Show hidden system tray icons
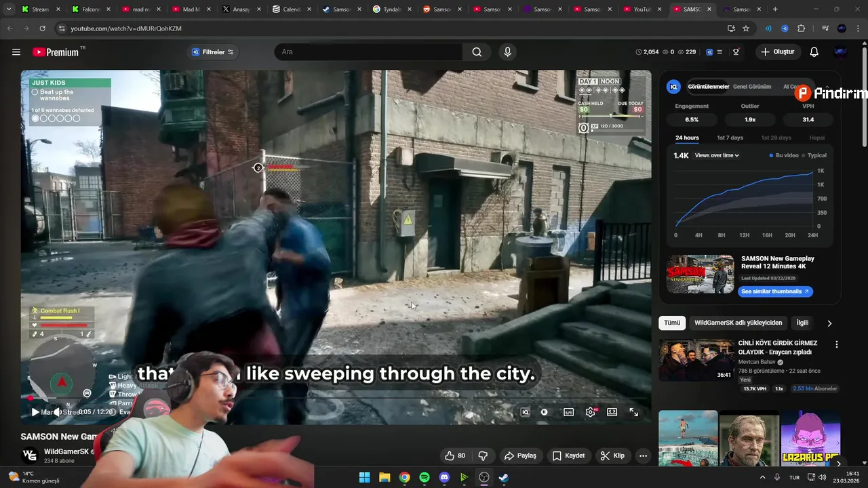Image resolution: width=868 pixels, height=488 pixels. pos(762,477)
